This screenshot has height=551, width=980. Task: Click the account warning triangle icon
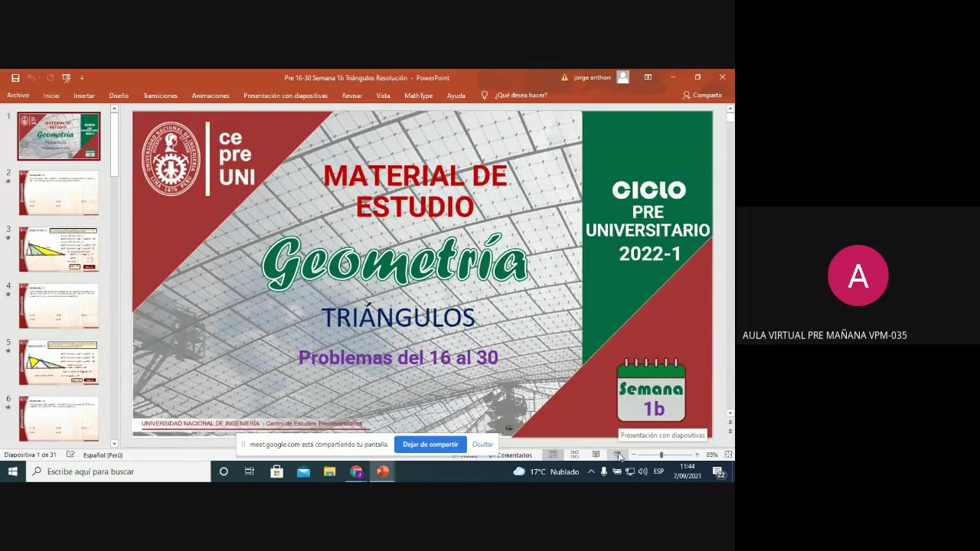tap(565, 77)
